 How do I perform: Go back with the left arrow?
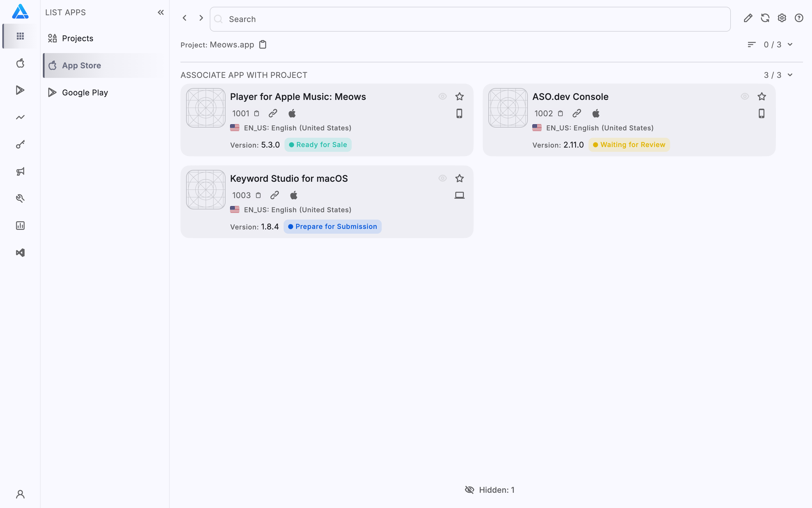point(185,18)
